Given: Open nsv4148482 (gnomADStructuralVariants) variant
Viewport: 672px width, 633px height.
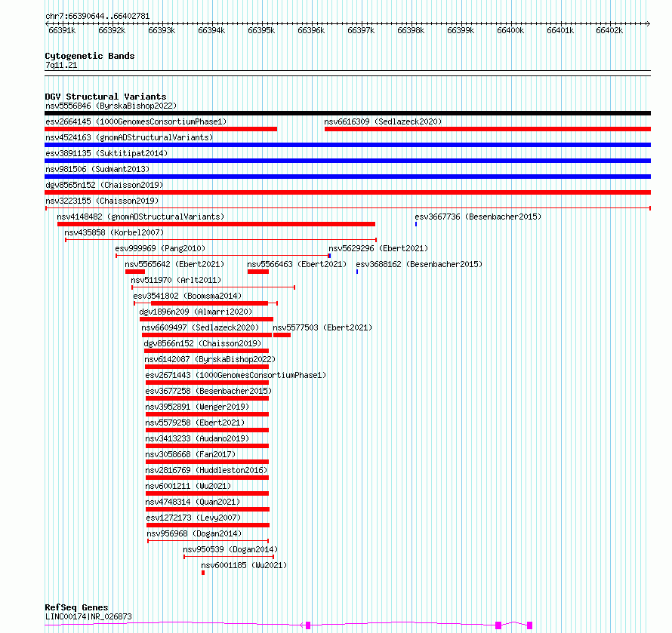Looking at the screenshot, I should tap(140, 217).
